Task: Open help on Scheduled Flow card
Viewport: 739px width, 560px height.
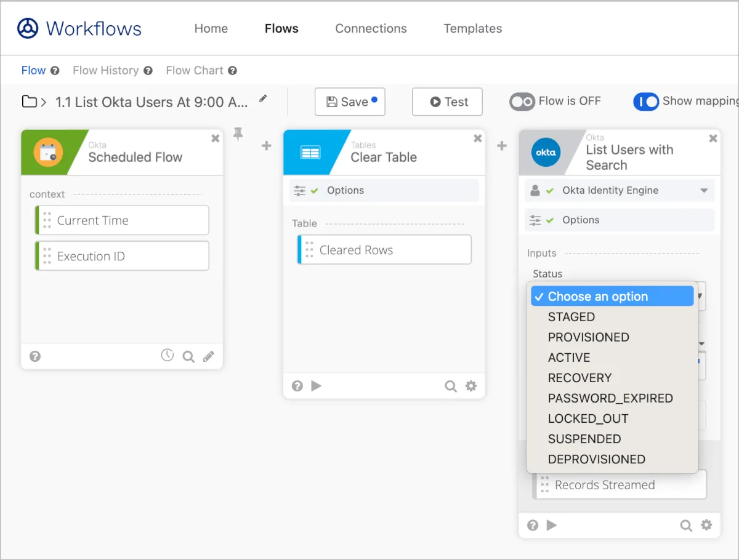Action: (x=35, y=356)
